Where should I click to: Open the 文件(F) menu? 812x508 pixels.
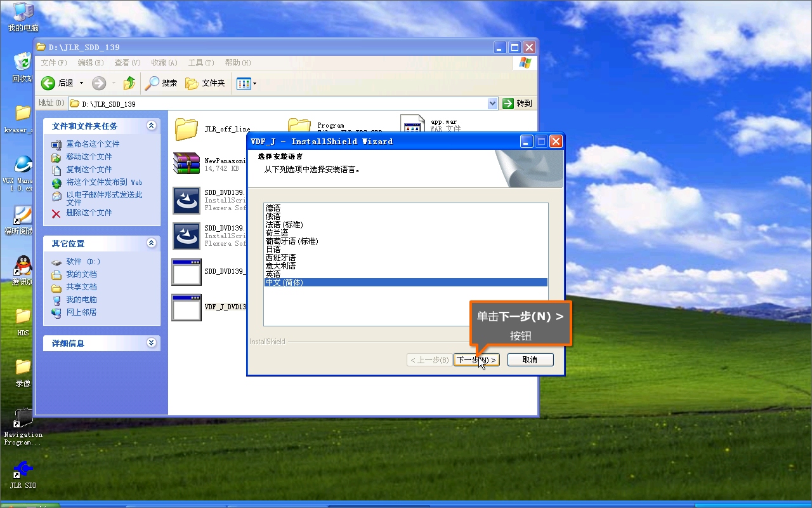coord(54,63)
